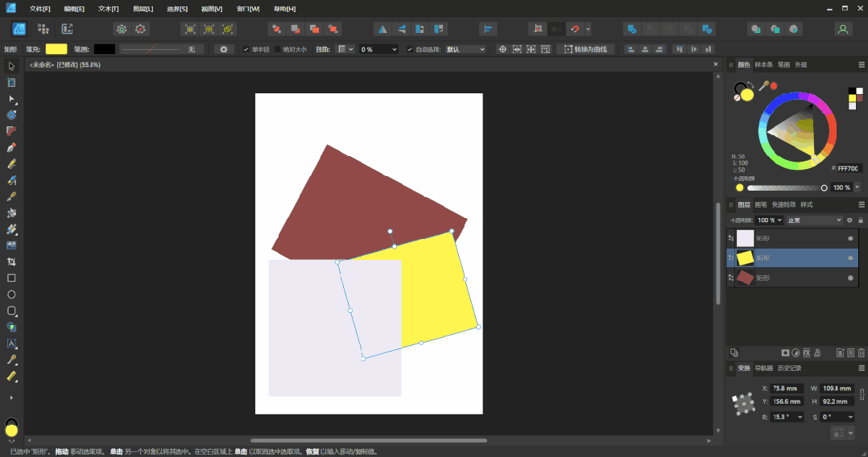Choose the Pen tool
The image size is (868, 457).
[11, 148]
